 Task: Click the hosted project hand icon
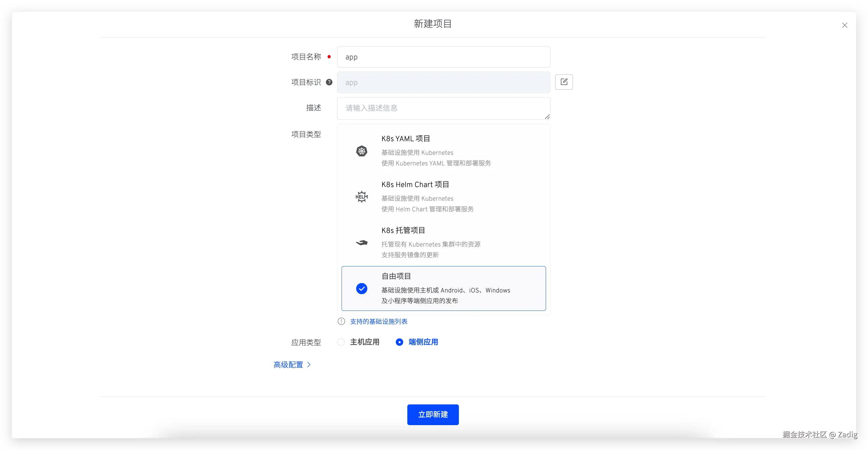361,242
